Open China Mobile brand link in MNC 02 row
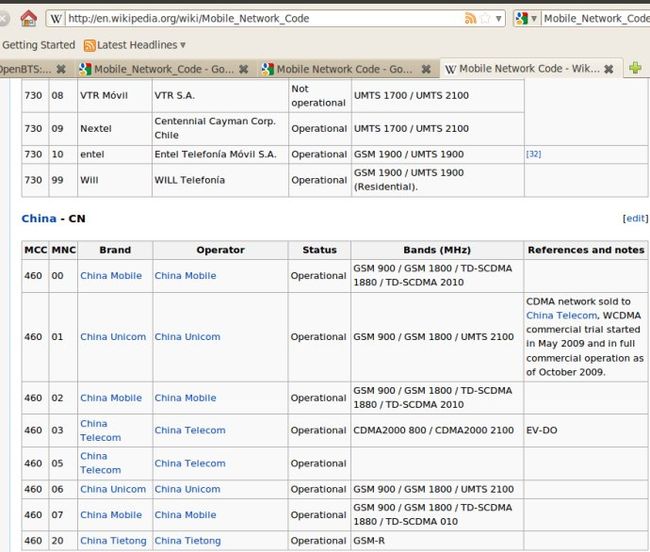Viewport: 650px width, 552px height. pos(111,398)
